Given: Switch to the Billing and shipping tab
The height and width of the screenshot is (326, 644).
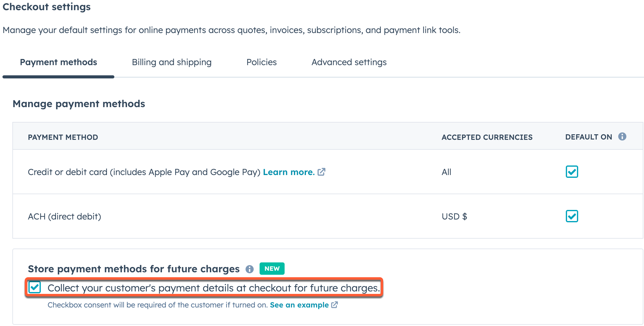Looking at the screenshot, I should 172,62.
